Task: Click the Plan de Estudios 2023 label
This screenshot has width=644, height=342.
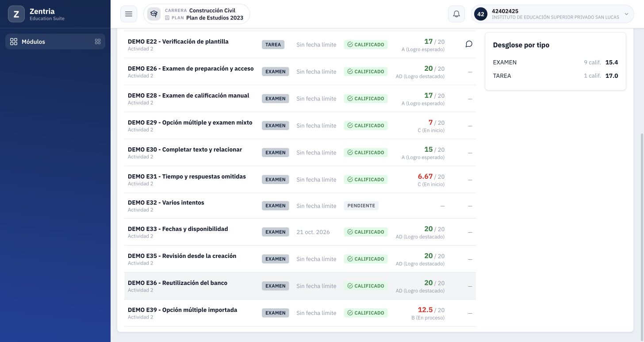Action: (215, 18)
